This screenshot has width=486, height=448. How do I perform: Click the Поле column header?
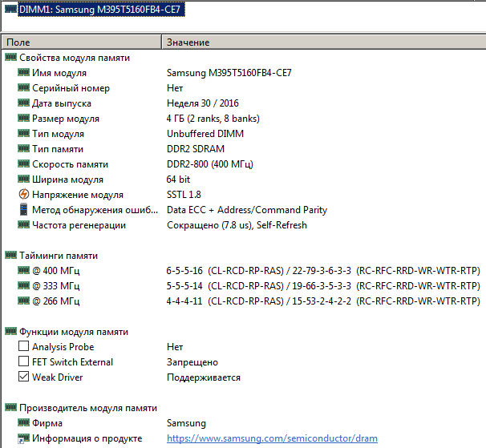pyautogui.click(x=80, y=42)
